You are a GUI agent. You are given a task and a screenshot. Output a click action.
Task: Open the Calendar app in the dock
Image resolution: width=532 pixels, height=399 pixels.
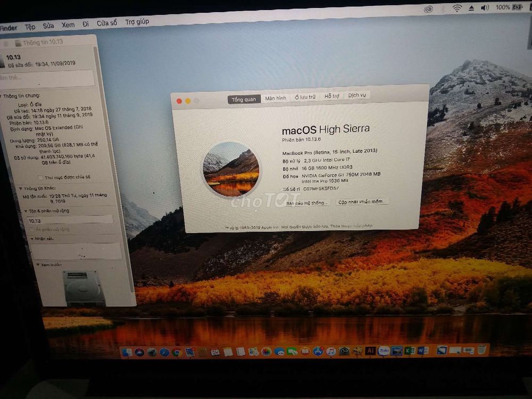tap(215, 352)
